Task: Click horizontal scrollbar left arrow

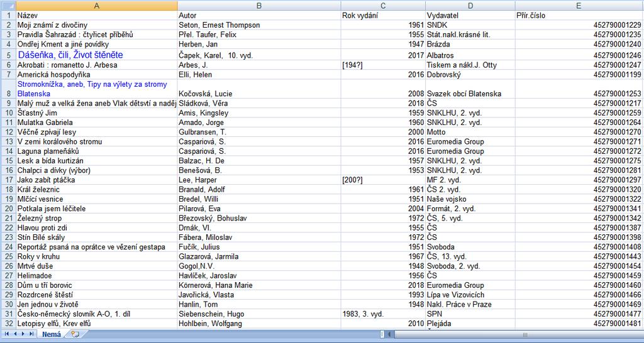Action: (389, 334)
